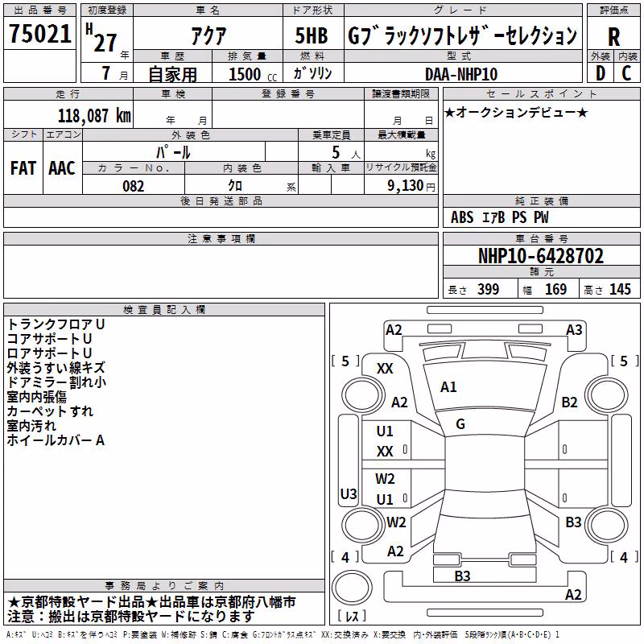
Task: Click interior grade C
Action: [x=626, y=73]
